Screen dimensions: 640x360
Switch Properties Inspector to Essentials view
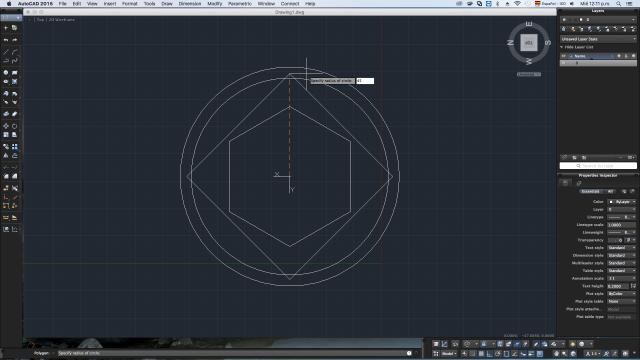click(590, 191)
